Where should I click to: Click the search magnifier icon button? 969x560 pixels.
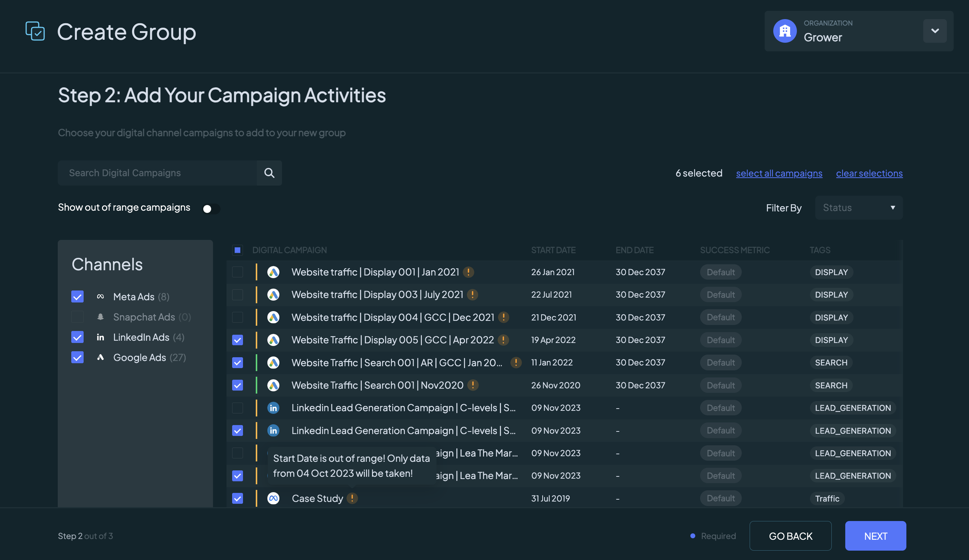tap(269, 173)
